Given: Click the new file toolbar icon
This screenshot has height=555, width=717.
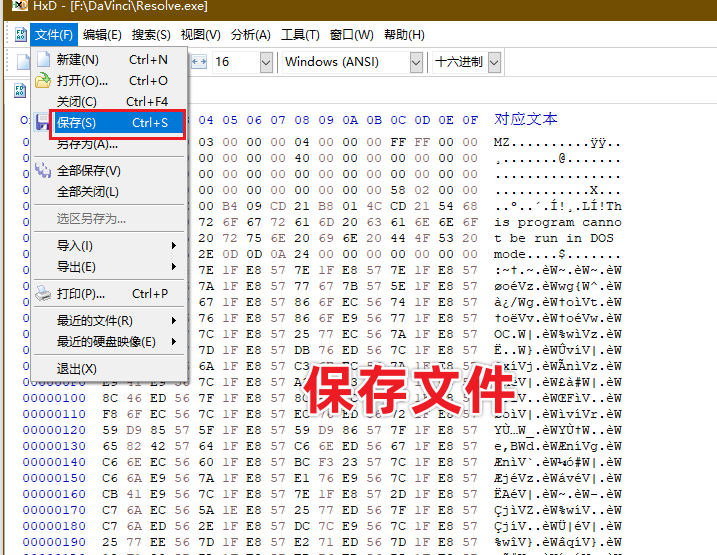Looking at the screenshot, I should point(23,62).
